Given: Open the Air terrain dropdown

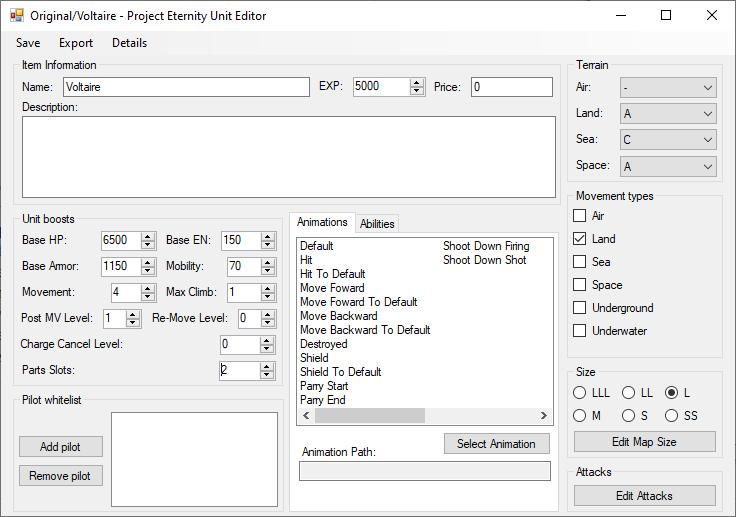Looking at the screenshot, I should (x=668, y=87).
